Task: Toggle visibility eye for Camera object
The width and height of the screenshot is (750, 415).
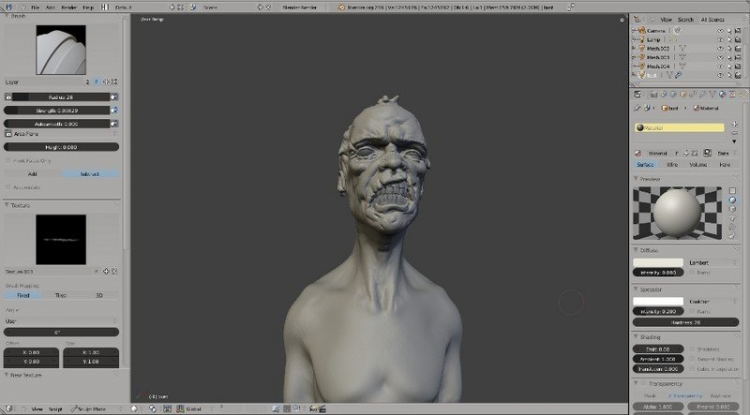Action: pos(720,31)
